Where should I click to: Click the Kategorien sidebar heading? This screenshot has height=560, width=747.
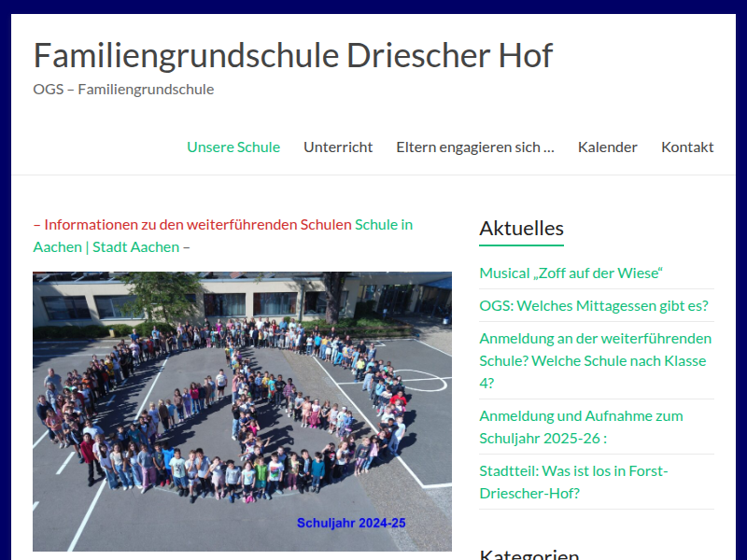click(529, 553)
